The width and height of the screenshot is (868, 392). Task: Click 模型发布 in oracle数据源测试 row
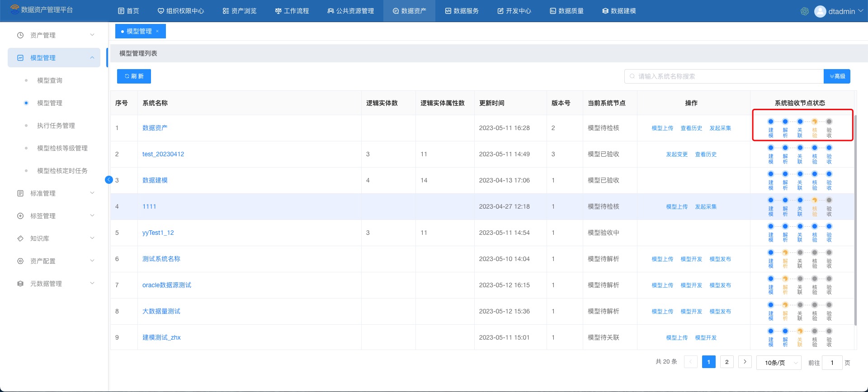coord(720,285)
